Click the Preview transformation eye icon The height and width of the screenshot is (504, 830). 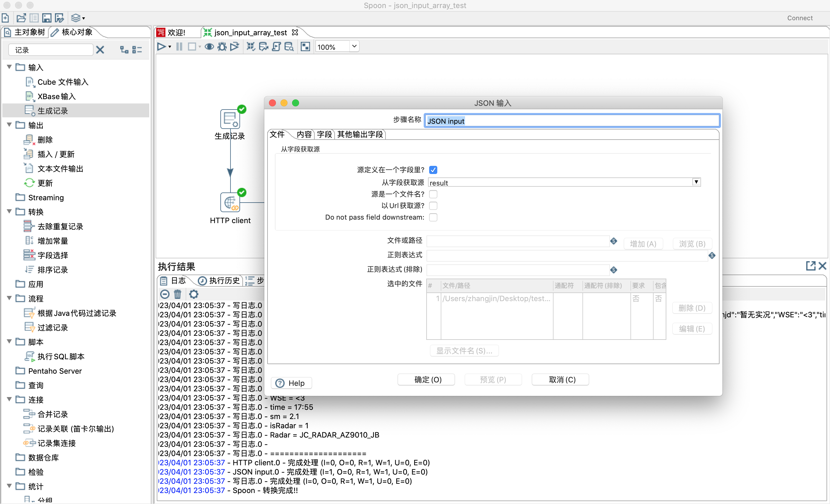coord(209,47)
